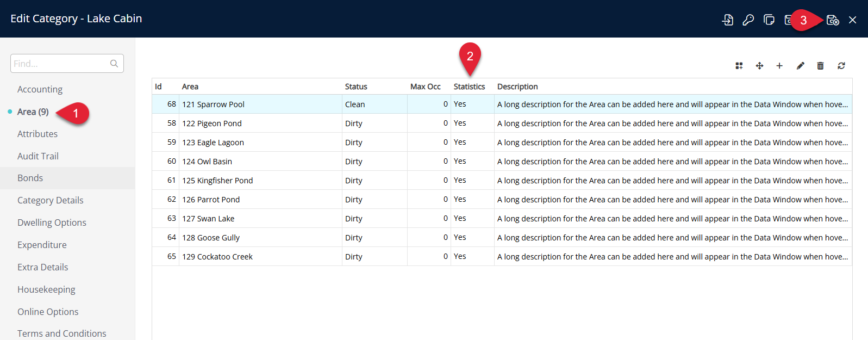Select the 122 Pigeon Pond row
The height and width of the screenshot is (340, 868).
[502, 123]
